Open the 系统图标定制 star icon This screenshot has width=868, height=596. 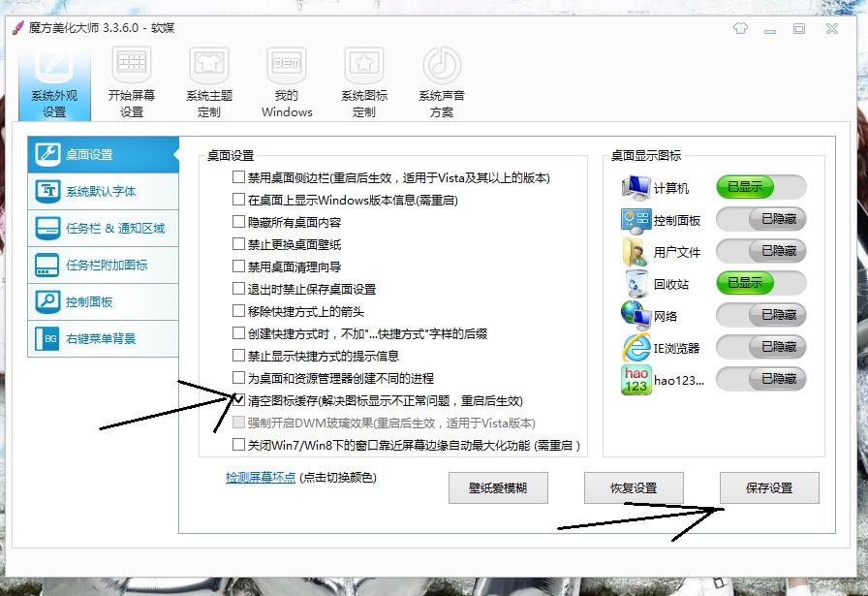click(364, 65)
